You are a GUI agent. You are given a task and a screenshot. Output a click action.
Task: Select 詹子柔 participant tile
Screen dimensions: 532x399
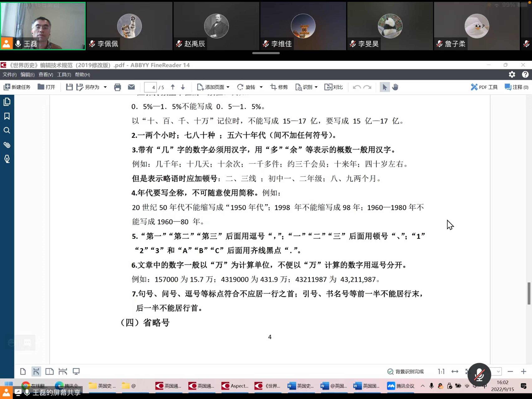coord(477,26)
